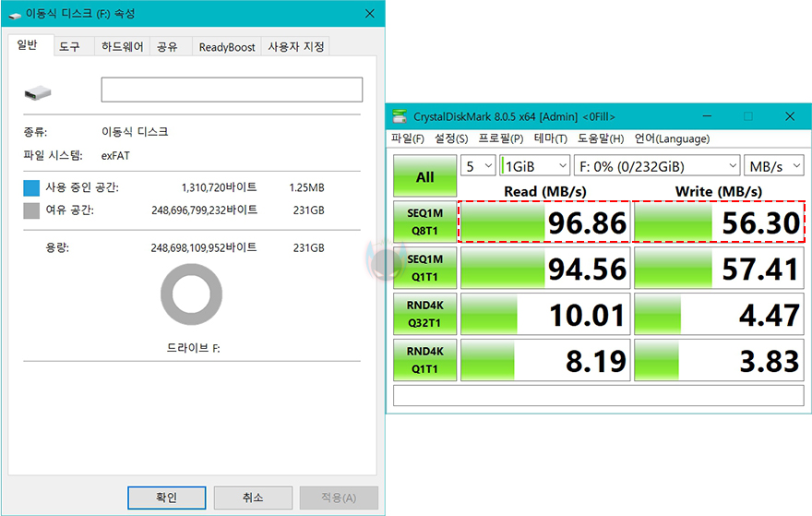Close the removable disk properties dialog
This screenshot has width=812, height=516.
(x=370, y=14)
